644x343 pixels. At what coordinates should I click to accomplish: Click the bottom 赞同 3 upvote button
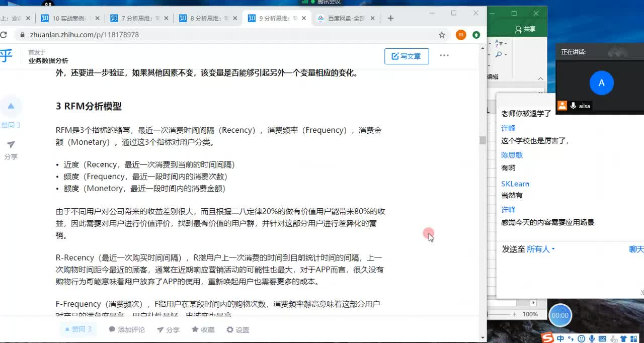click(78, 329)
